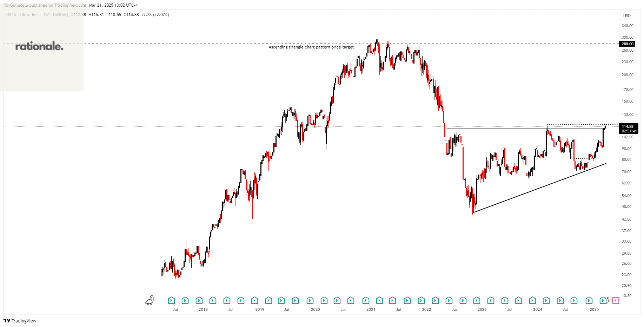
Task: Open the earnings marker nearest the 2021 label
Action: 366,300
